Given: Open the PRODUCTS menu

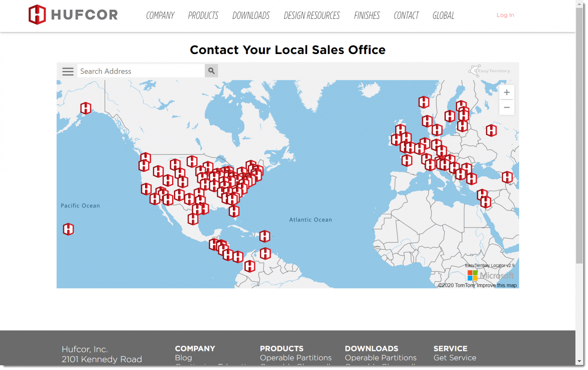Looking at the screenshot, I should click(203, 15).
